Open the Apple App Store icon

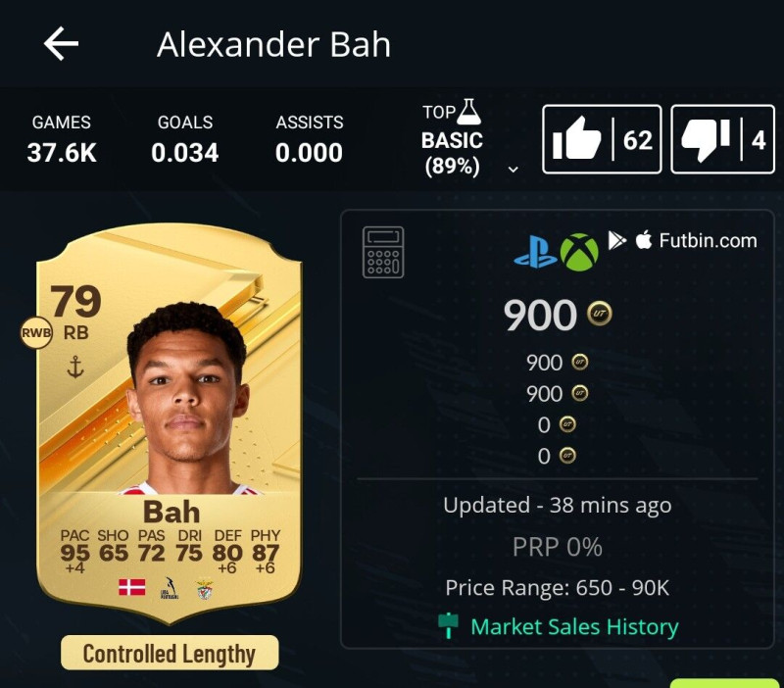[644, 240]
